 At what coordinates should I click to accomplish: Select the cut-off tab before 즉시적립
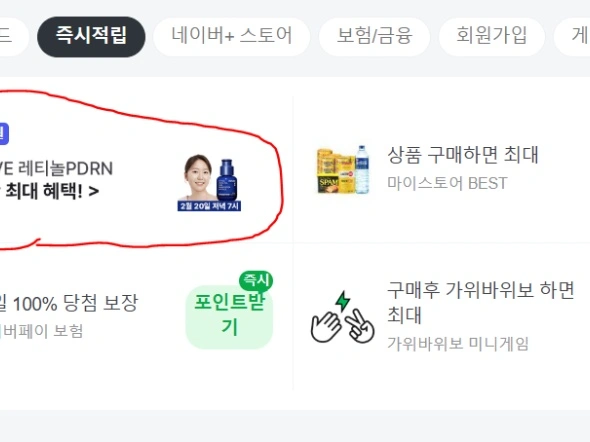[13, 36]
